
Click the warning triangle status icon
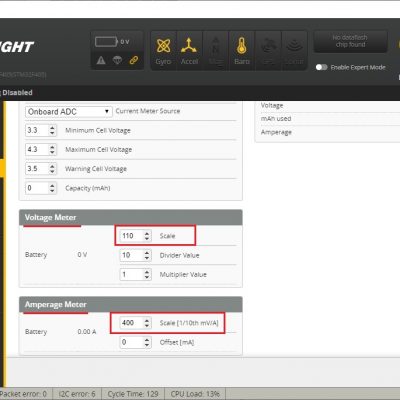point(101,60)
